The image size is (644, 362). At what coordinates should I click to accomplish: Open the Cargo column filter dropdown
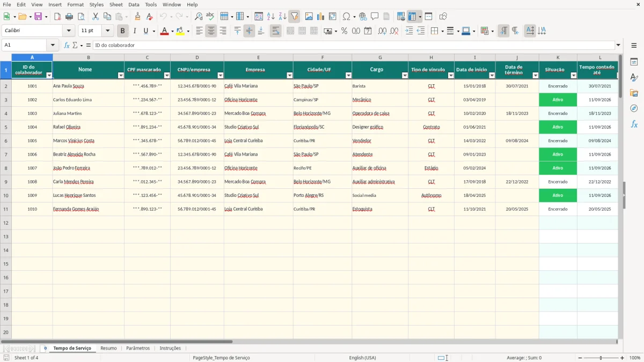tap(405, 76)
